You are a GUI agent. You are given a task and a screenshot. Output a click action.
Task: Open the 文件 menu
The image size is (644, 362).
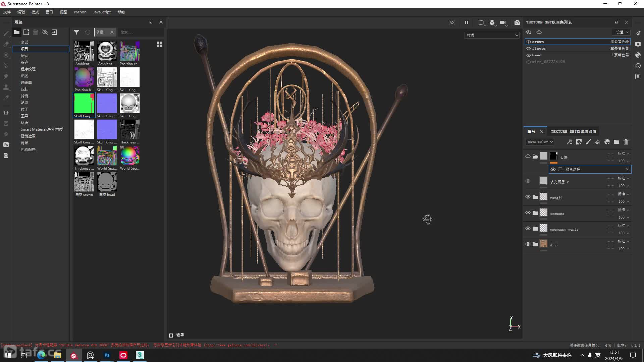pyautogui.click(x=7, y=12)
